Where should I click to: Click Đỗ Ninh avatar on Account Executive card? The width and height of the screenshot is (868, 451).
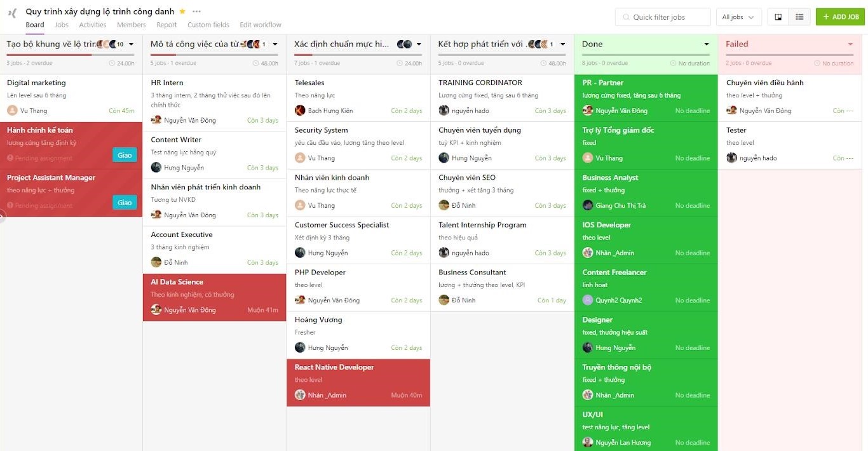(x=156, y=262)
